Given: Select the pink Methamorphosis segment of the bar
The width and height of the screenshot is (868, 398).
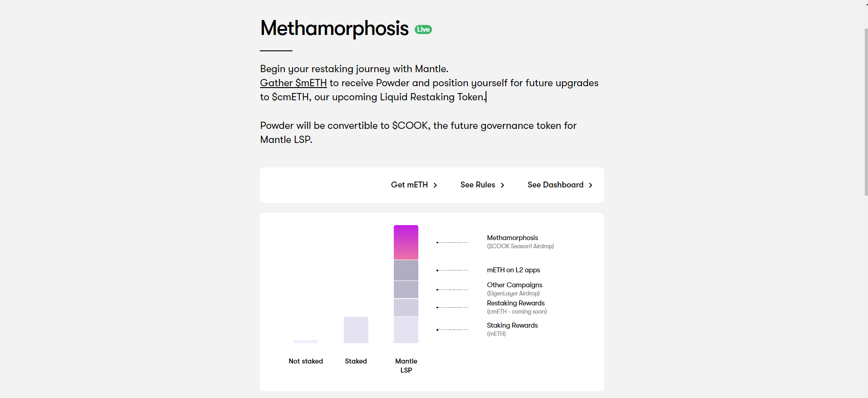Looking at the screenshot, I should (406, 242).
